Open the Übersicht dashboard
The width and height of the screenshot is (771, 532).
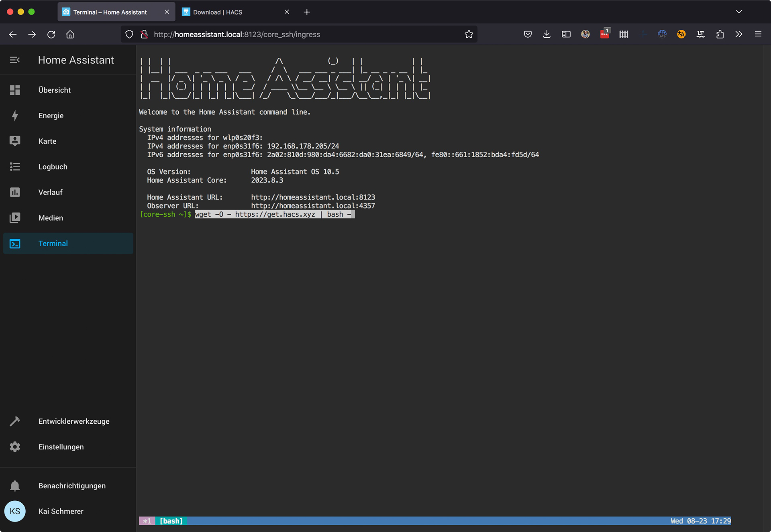[x=54, y=90]
